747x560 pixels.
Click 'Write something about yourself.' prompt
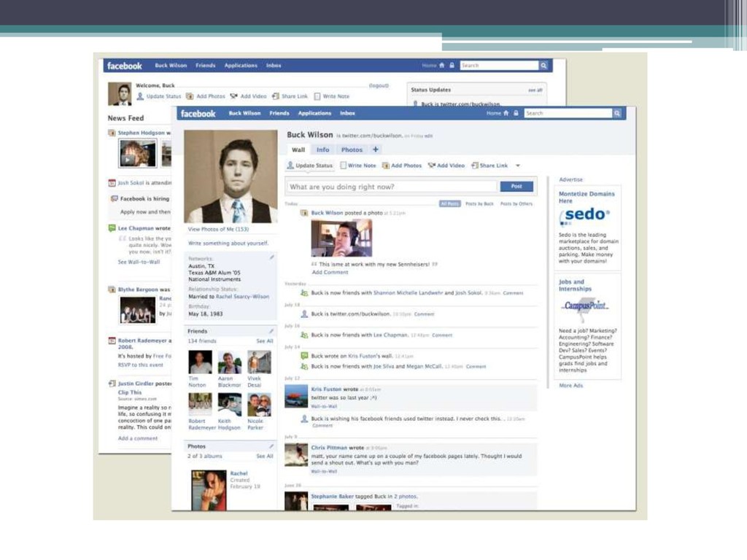[x=228, y=244]
